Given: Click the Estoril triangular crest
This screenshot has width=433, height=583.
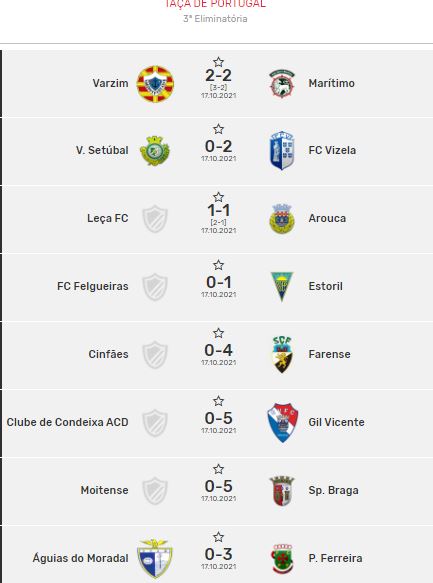Looking at the screenshot, I should (282, 286).
